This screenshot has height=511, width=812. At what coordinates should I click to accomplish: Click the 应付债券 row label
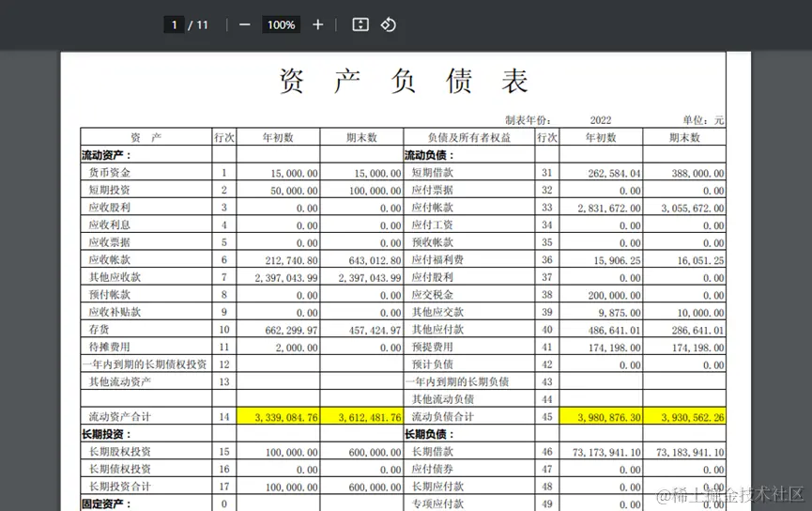[433, 469]
